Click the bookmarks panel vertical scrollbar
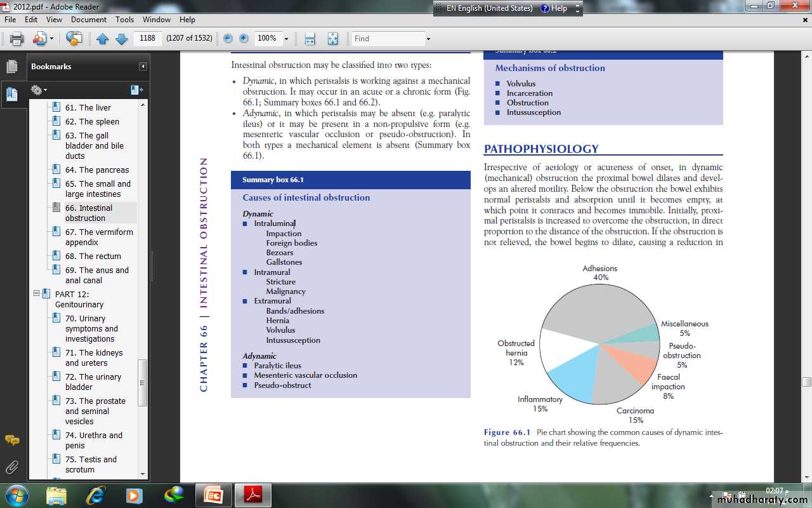Screen dimensions: 812x508 (x=143, y=382)
